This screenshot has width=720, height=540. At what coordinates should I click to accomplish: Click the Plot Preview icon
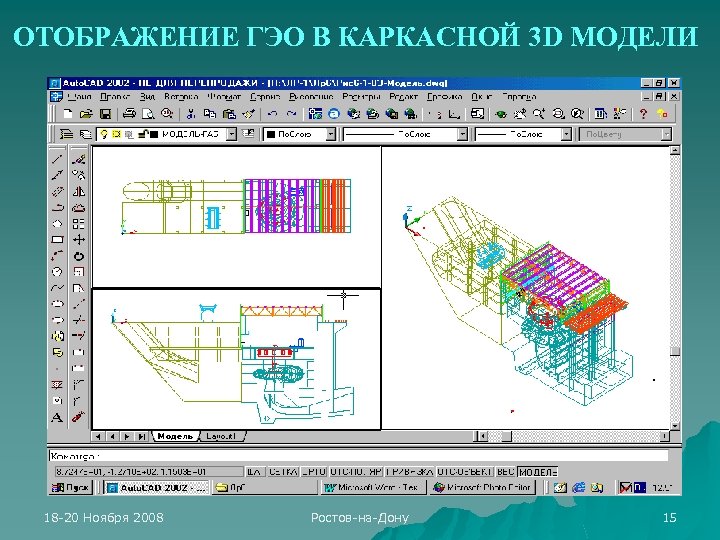point(148,113)
